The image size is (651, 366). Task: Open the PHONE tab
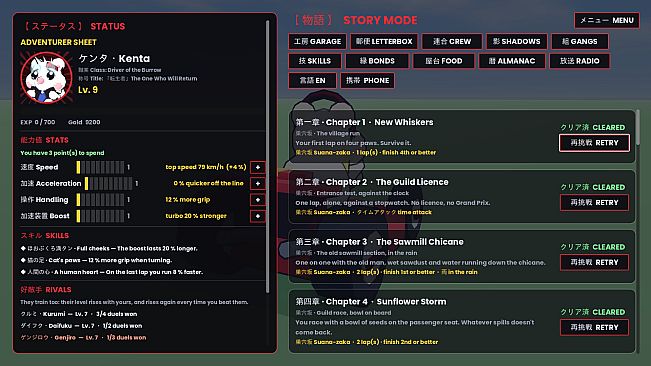367,81
